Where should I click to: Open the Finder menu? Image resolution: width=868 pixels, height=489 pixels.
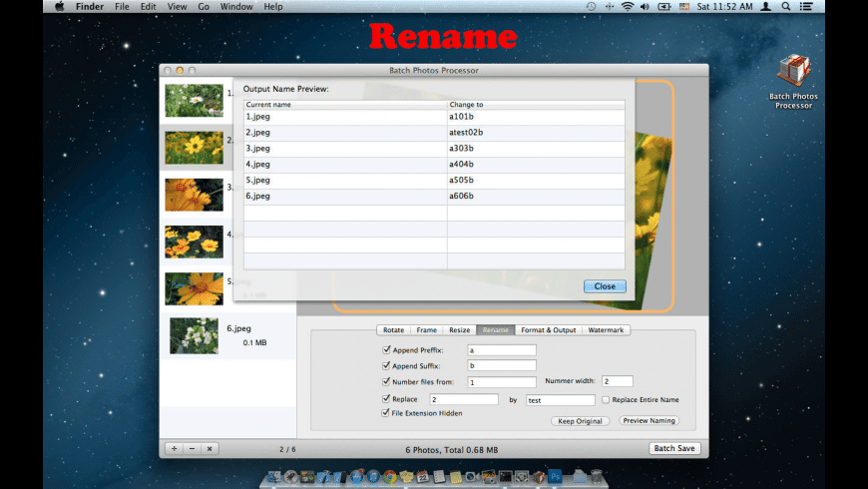(x=90, y=7)
